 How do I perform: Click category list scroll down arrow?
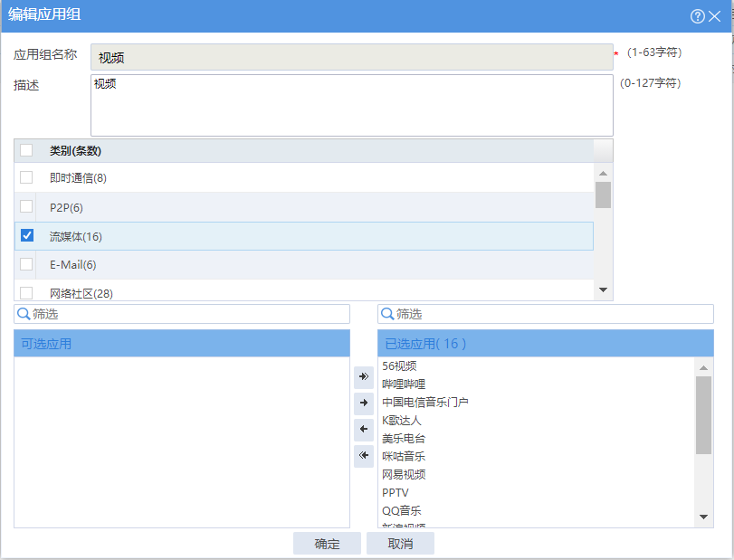point(603,290)
